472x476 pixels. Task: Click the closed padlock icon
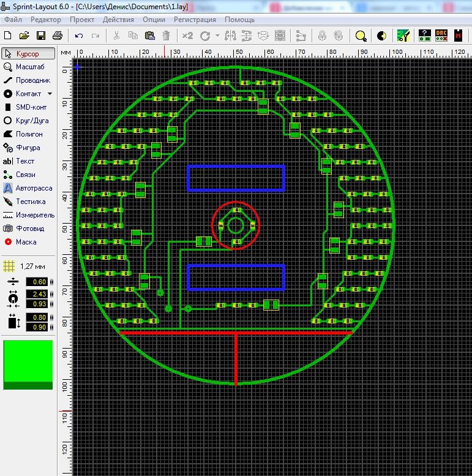322,36
